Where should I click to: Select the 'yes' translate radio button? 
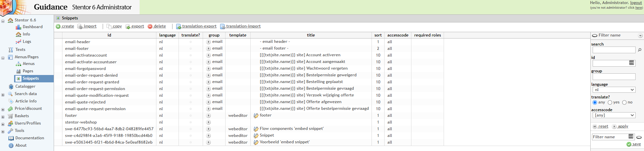[x=610, y=102]
